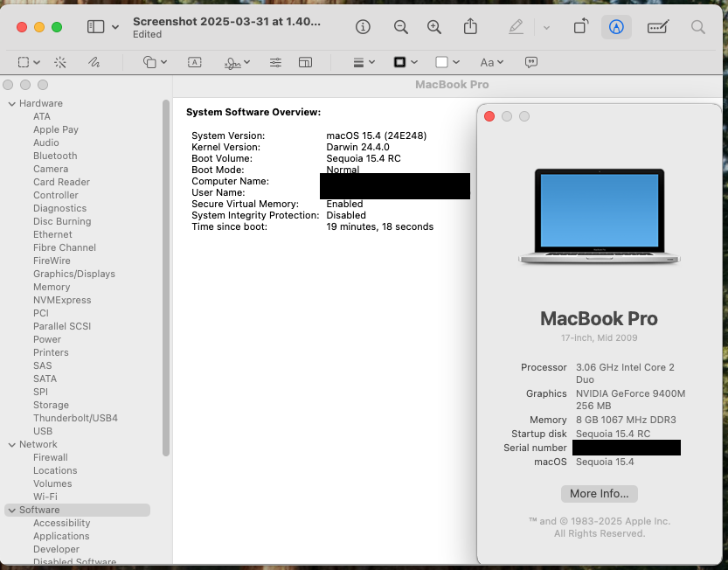The height and width of the screenshot is (570, 728).
Task: Select the Highlight pen tool
Action: [x=516, y=27]
